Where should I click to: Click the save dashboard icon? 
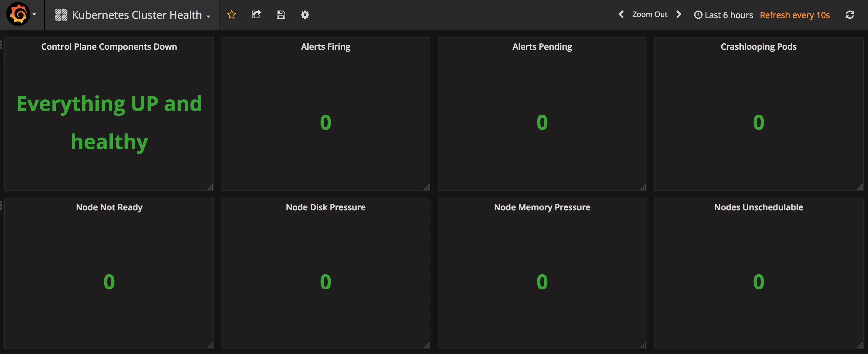(281, 15)
